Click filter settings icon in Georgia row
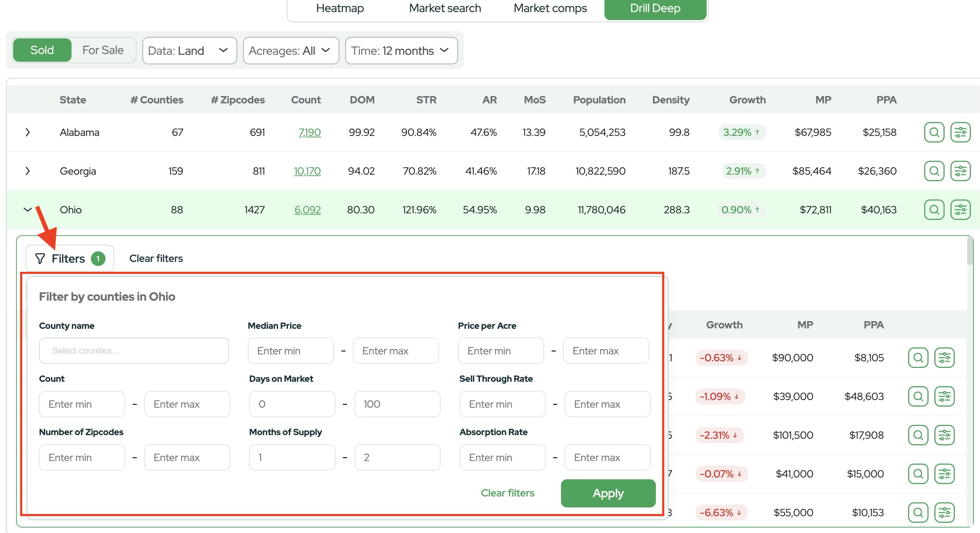This screenshot has width=980, height=533. point(960,171)
